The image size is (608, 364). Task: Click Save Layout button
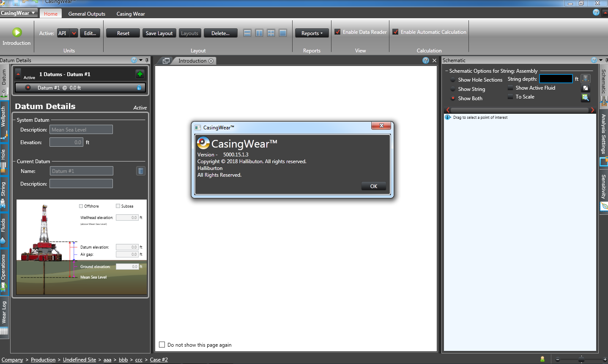(x=159, y=33)
